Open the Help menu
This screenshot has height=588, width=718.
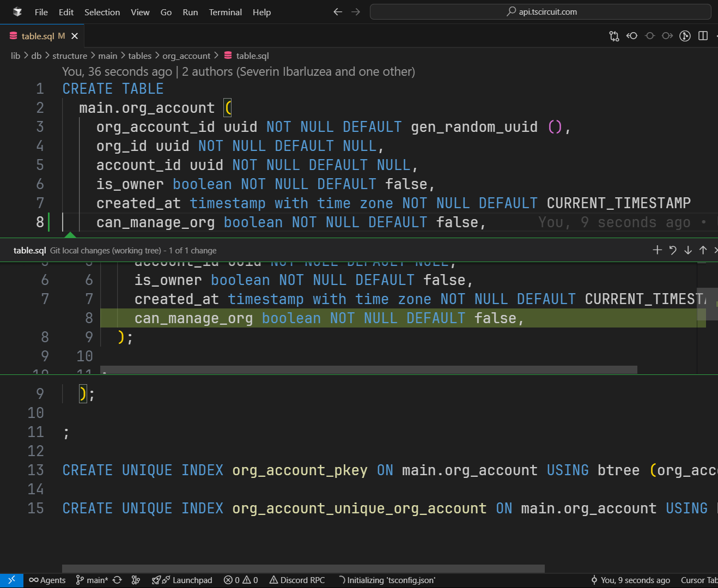click(x=262, y=12)
